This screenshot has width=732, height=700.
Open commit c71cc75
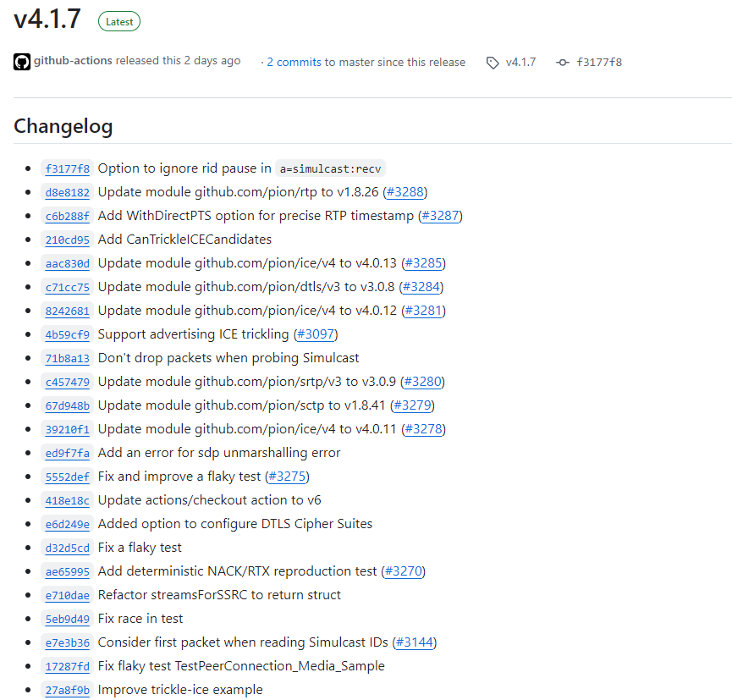click(67, 287)
